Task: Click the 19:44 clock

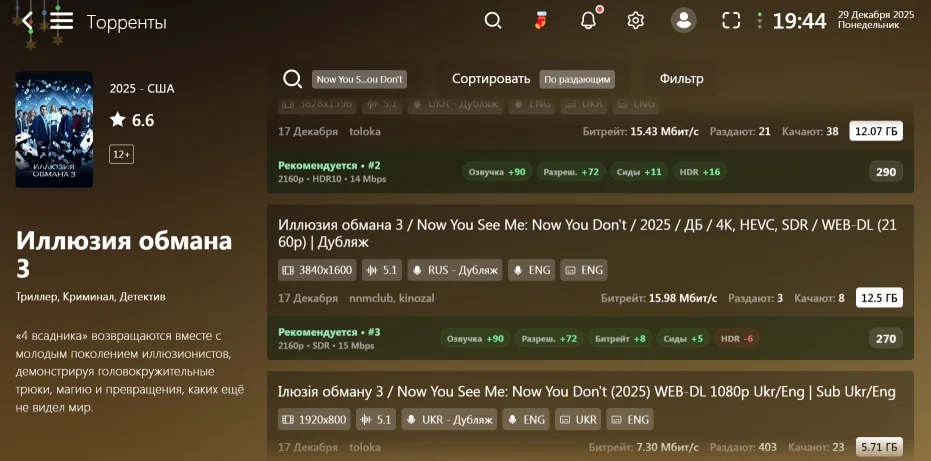Action: pos(799,21)
